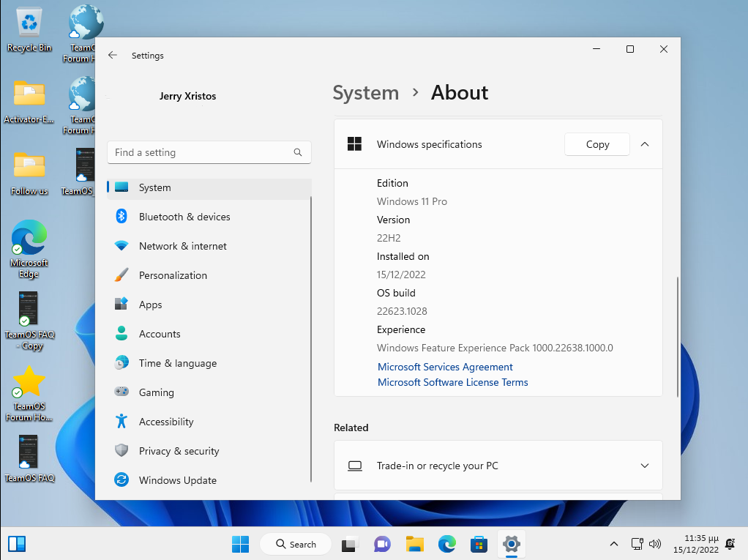Click the Find a setting search box
This screenshot has width=748, height=560.
(x=202, y=152)
